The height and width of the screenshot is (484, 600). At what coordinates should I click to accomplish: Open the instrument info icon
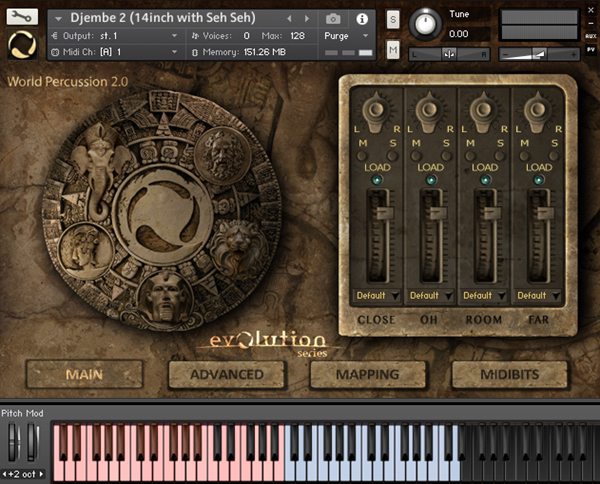tap(361, 18)
